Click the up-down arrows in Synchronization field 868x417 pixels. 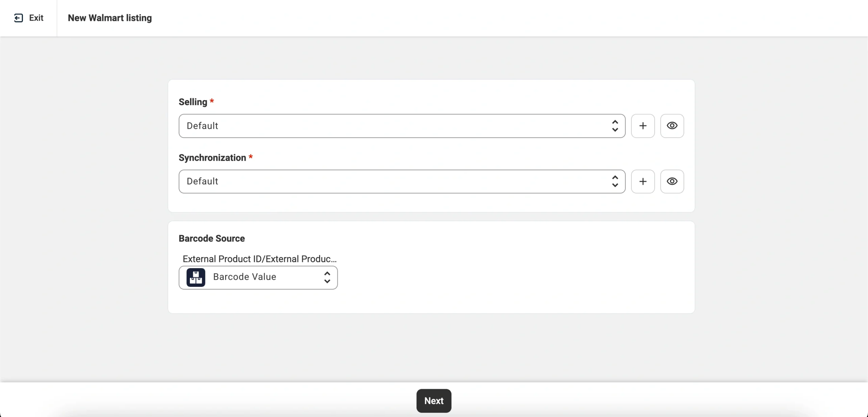pyautogui.click(x=615, y=181)
